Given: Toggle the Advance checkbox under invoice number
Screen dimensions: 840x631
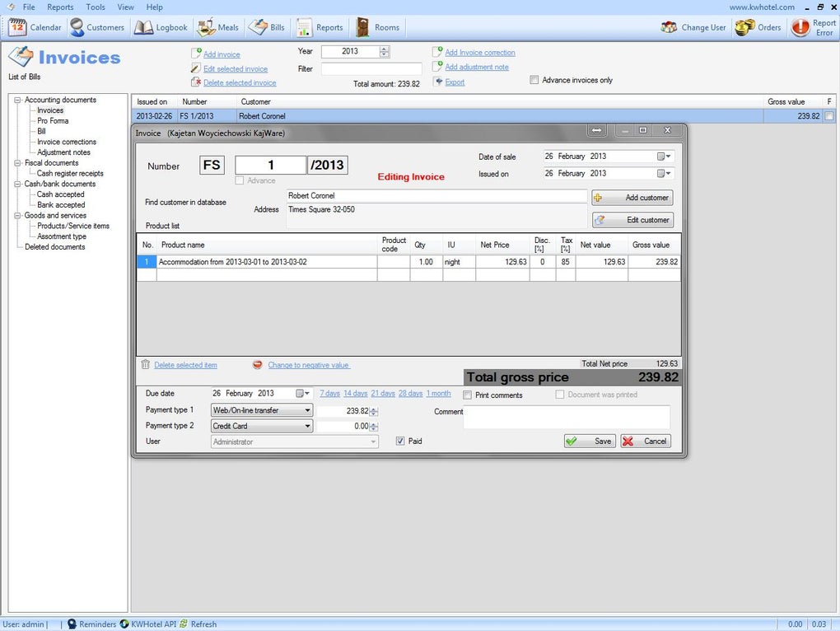Looking at the screenshot, I should point(240,180).
